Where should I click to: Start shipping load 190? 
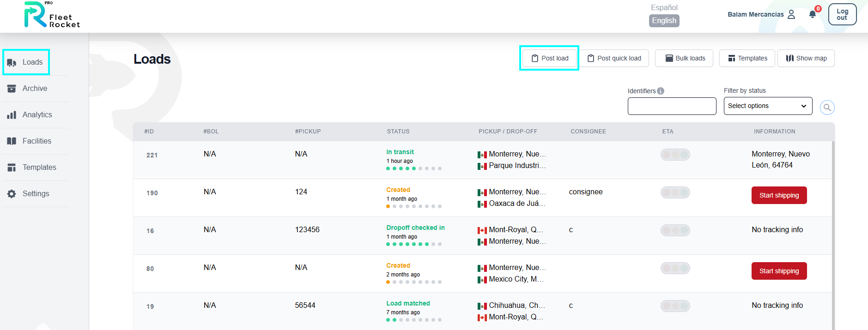point(779,195)
